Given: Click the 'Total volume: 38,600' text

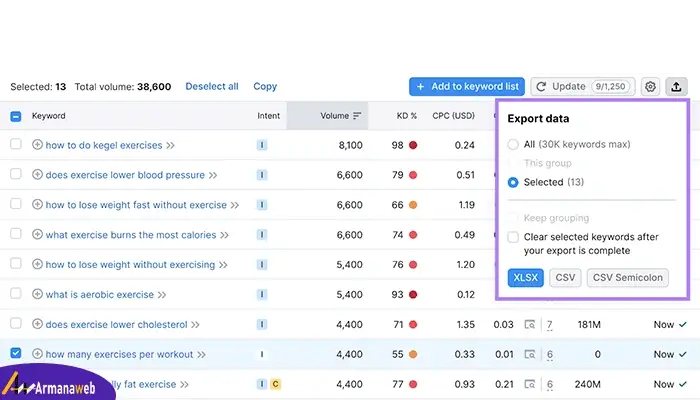Looking at the screenshot, I should [x=123, y=87].
